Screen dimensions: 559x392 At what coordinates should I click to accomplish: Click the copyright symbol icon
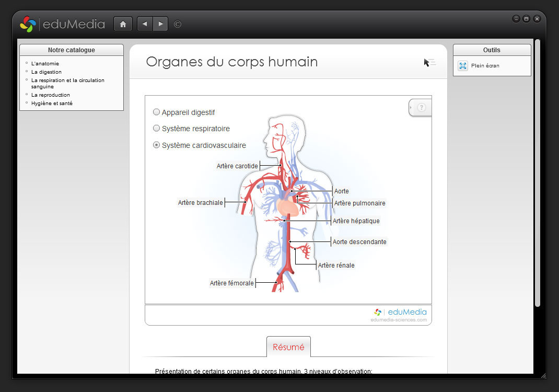(x=178, y=24)
